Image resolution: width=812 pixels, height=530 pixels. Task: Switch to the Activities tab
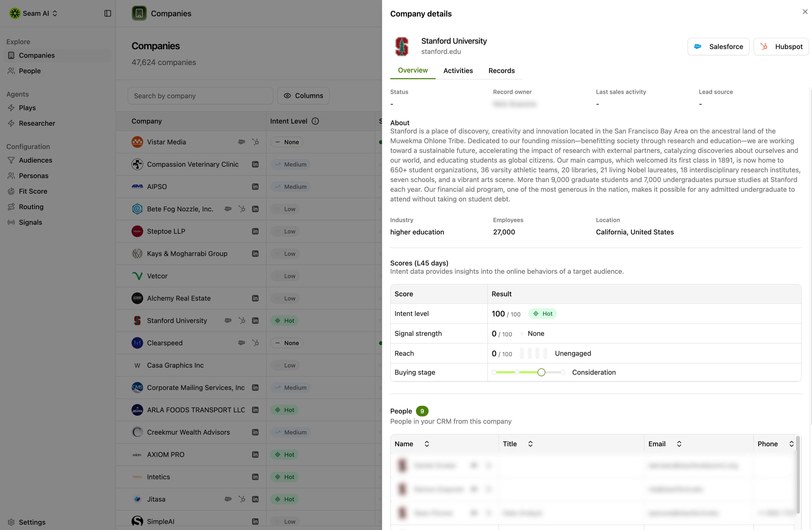pos(458,71)
